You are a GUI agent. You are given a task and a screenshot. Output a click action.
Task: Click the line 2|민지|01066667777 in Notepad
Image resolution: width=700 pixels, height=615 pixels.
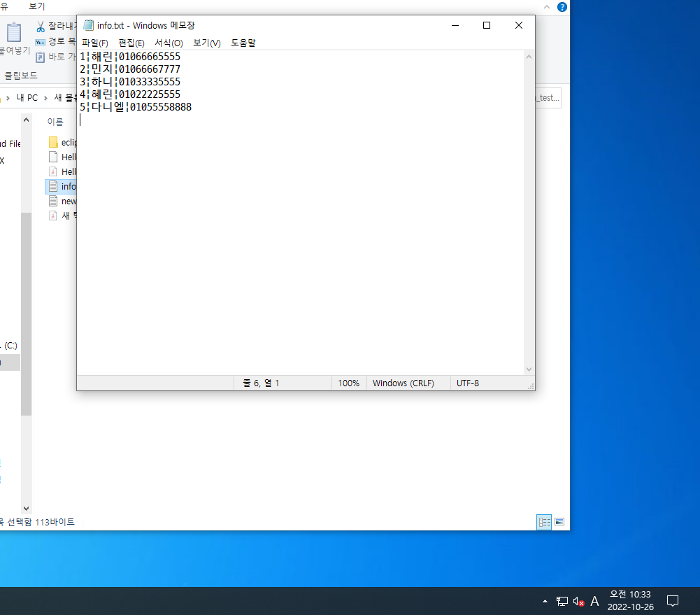click(x=130, y=69)
